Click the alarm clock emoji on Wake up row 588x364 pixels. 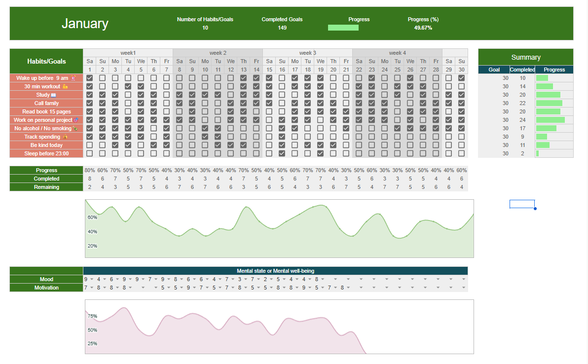tap(73, 78)
